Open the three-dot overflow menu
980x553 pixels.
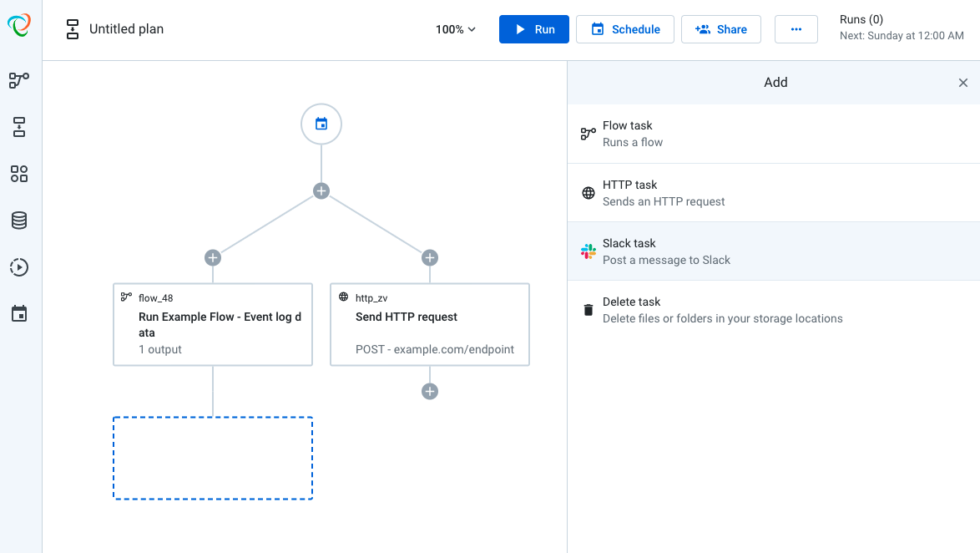[x=796, y=29]
